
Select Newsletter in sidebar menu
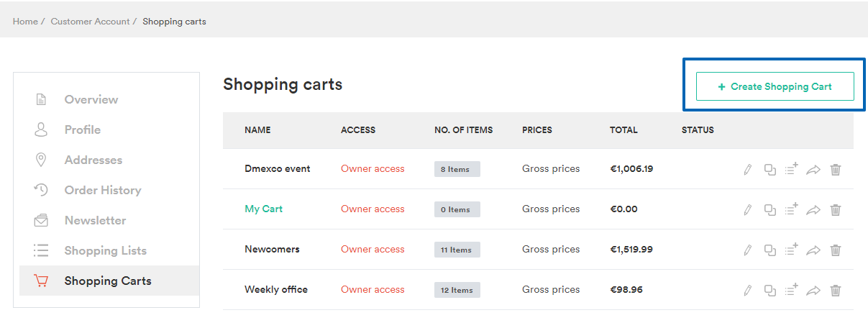pyautogui.click(x=95, y=220)
